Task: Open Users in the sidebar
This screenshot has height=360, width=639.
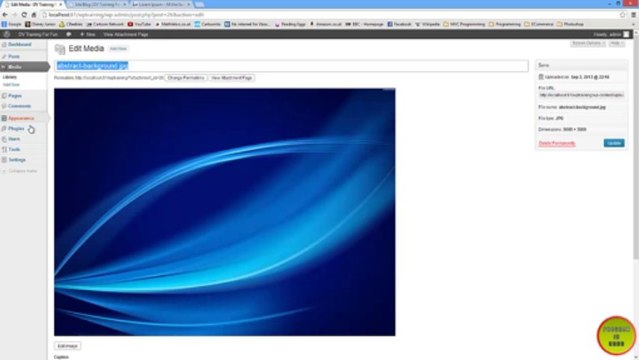Action: (14, 139)
